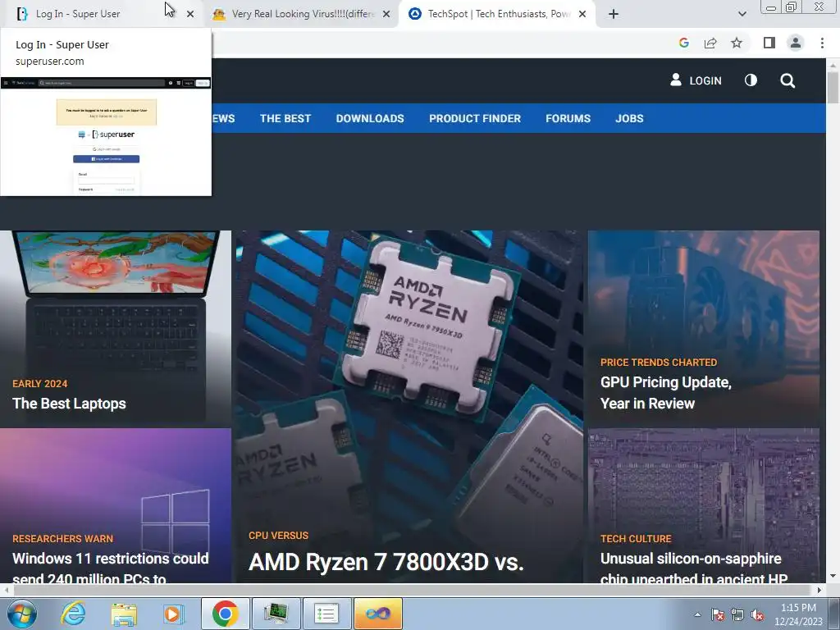Open the tab search dropdown arrow
Screen dimensions: 840x630
coord(742,15)
